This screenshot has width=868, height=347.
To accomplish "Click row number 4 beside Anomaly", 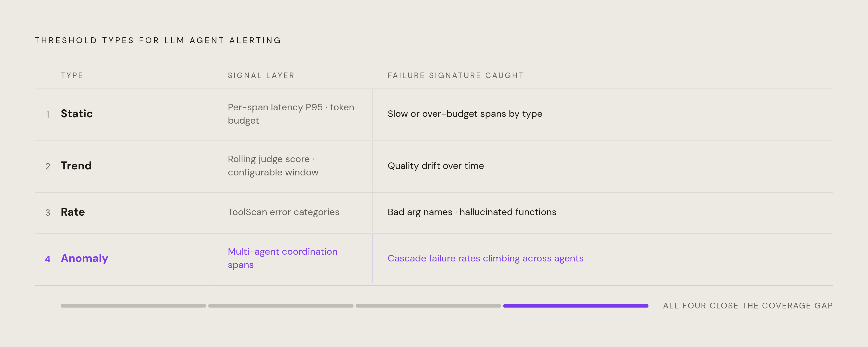I will [x=48, y=259].
